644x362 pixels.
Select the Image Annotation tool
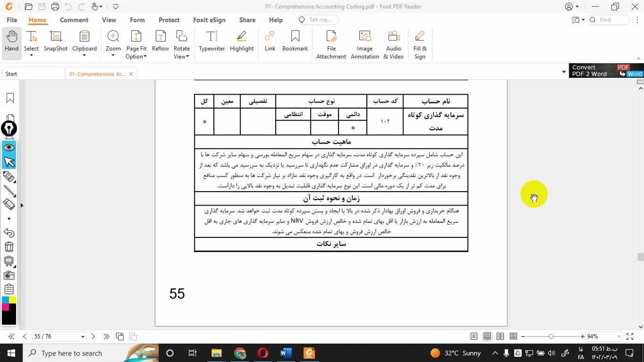pos(365,44)
